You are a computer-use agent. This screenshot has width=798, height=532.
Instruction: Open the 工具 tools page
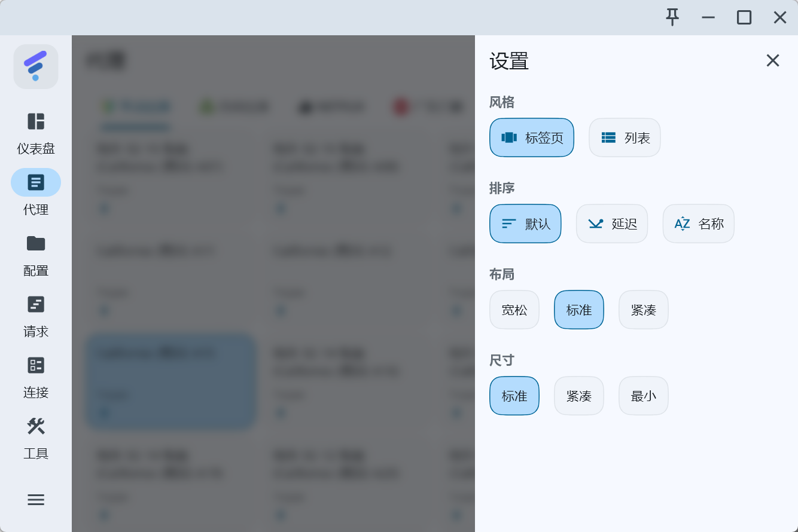36,426
